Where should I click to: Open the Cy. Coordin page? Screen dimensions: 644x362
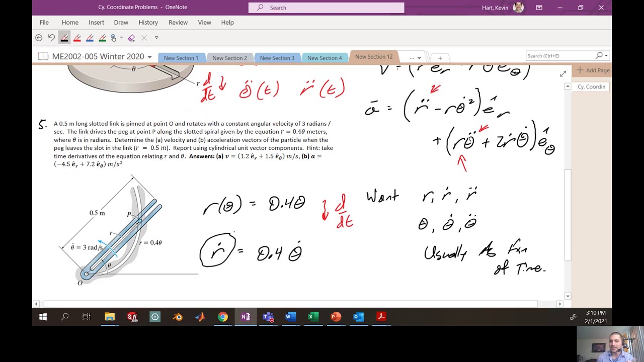click(x=591, y=87)
